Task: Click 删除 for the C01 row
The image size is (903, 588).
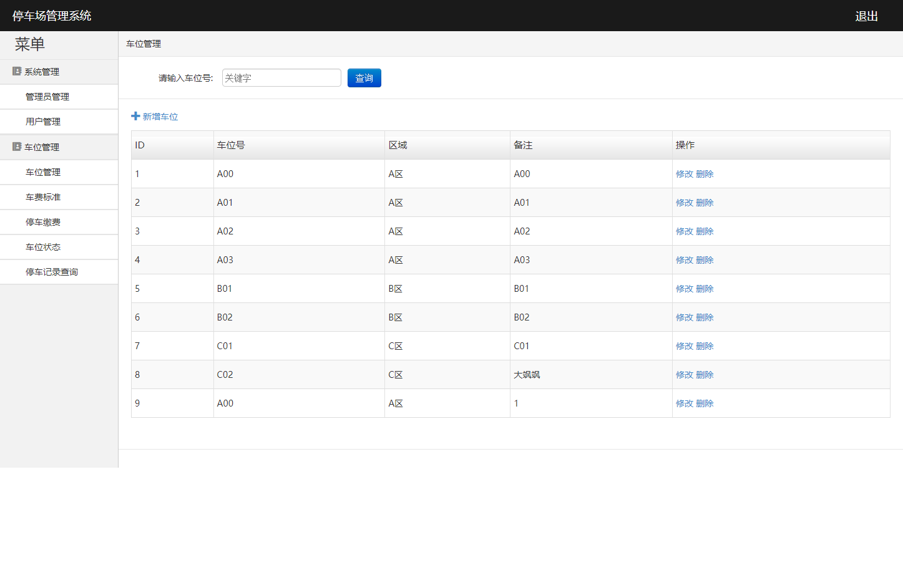Action: 705,347
